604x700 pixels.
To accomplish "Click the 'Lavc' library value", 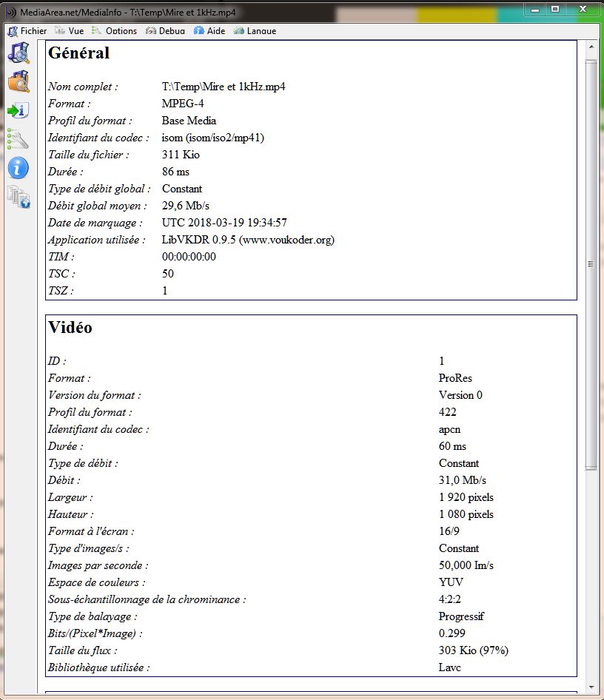I will tap(449, 667).
